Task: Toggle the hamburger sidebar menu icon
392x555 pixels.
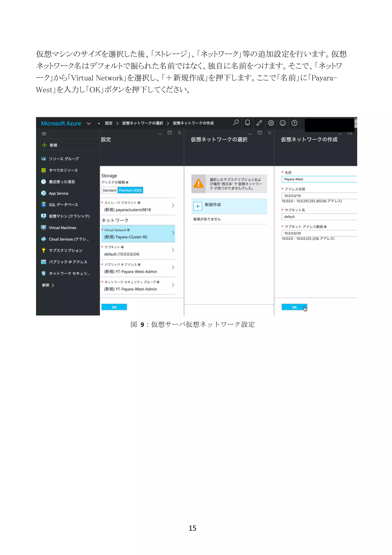Action: click(44, 134)
